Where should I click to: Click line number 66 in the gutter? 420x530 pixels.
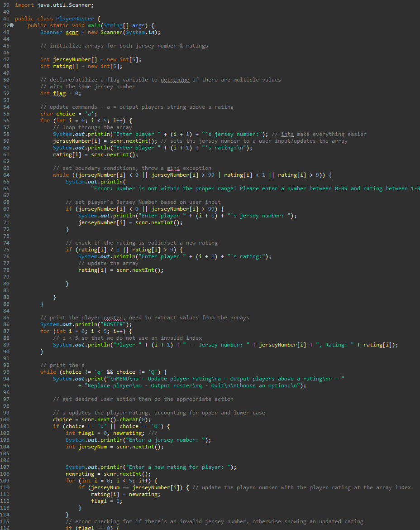[6, 188]
